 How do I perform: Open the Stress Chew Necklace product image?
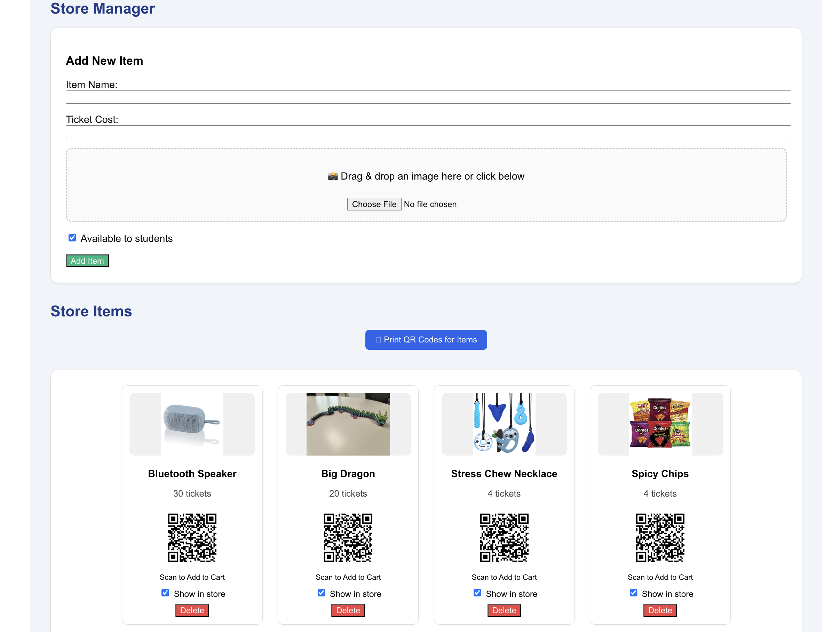(x=504, y=424)
